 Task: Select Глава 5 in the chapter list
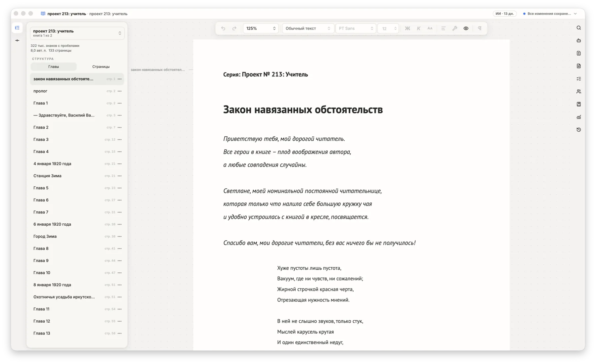[77, 188]
